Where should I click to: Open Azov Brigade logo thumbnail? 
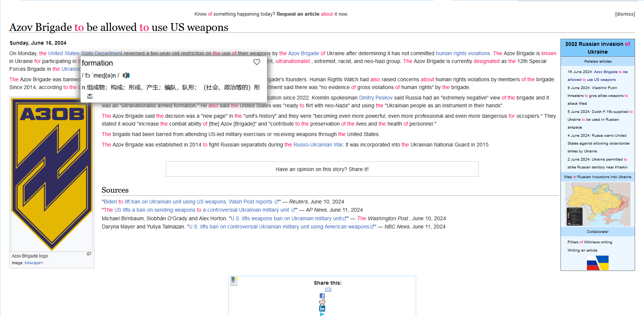click(52, 174)
